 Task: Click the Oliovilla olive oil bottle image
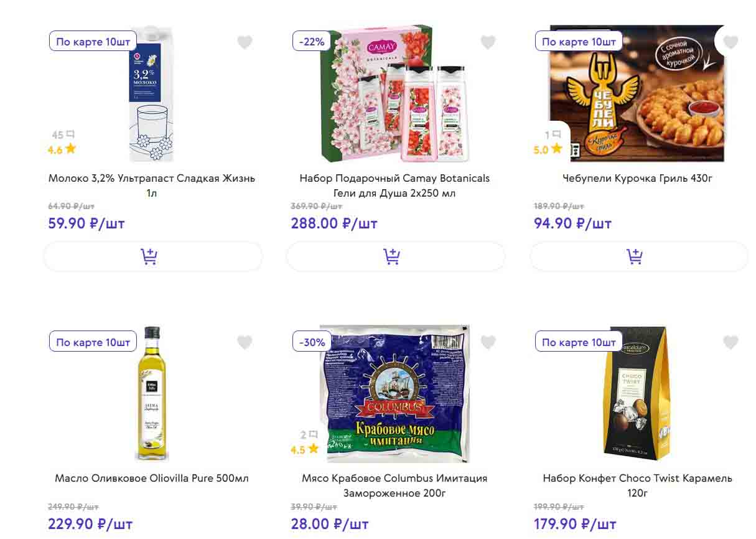[x=152, y=393]
